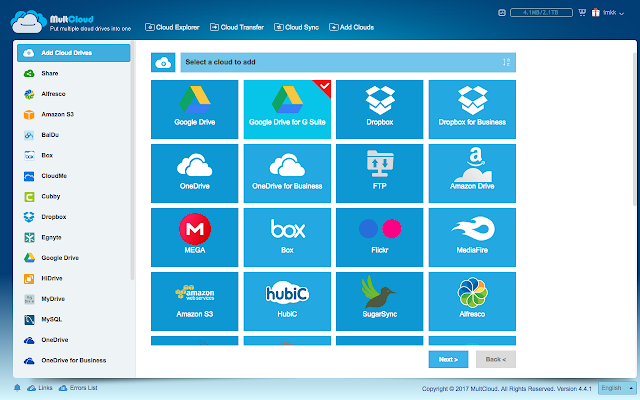
Task: Open CloudMe in the sidebar
Action: (73, 176)
